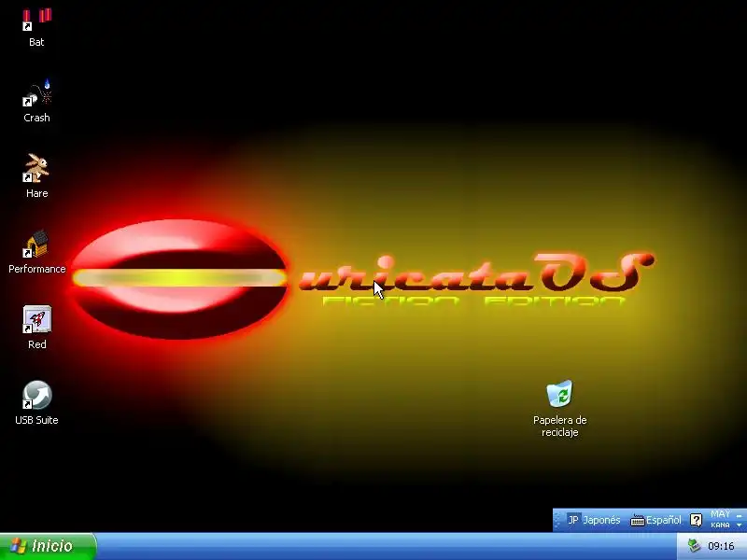Open Papelera de reciclaje recycle bin
Screen dimensions: 747x560
point(559,409)
